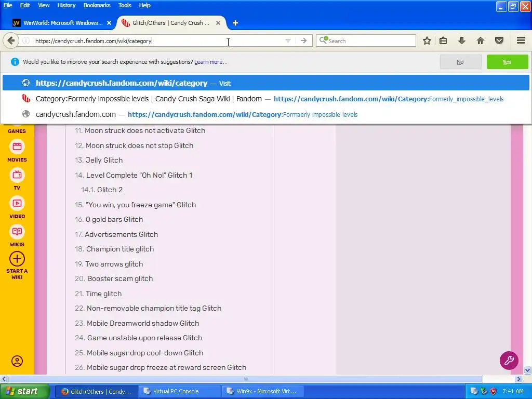Screen dimensions: 532x399
Task: Open the Tools menu
Action: click(125, 5)
